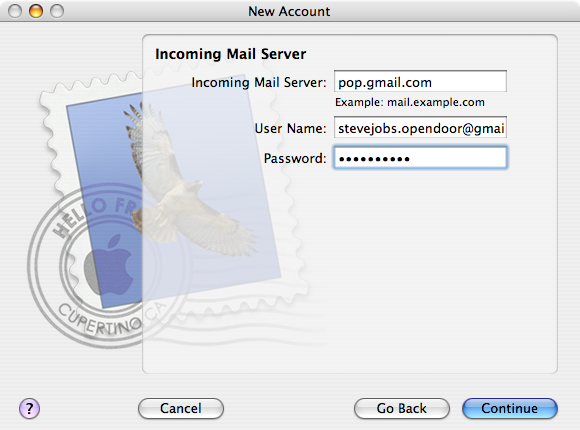Click the New Account window title
The image size is (580, 430).
click(x=289, y=11)
